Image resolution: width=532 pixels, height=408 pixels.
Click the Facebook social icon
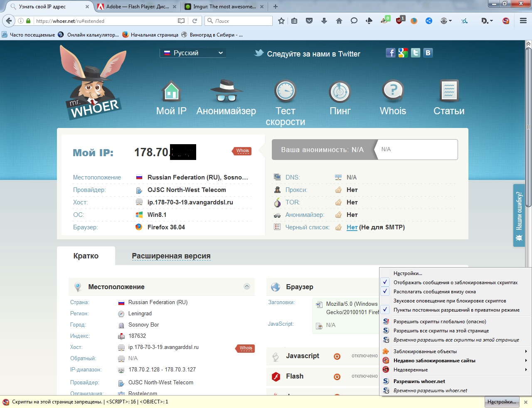(x=390, y=53)
